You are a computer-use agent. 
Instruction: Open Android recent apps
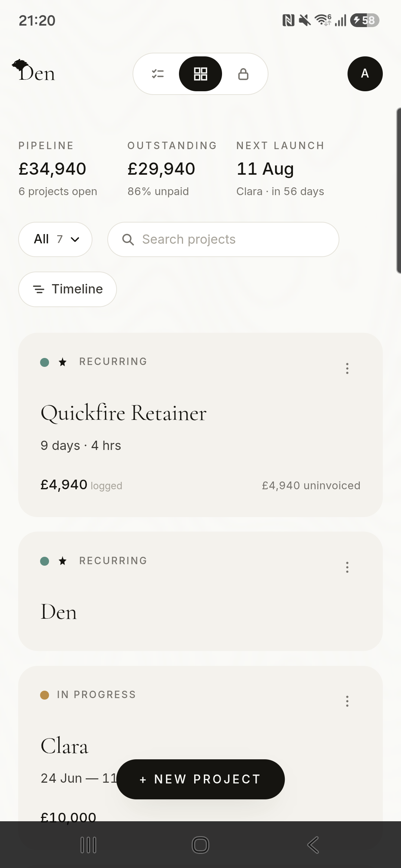88,845
